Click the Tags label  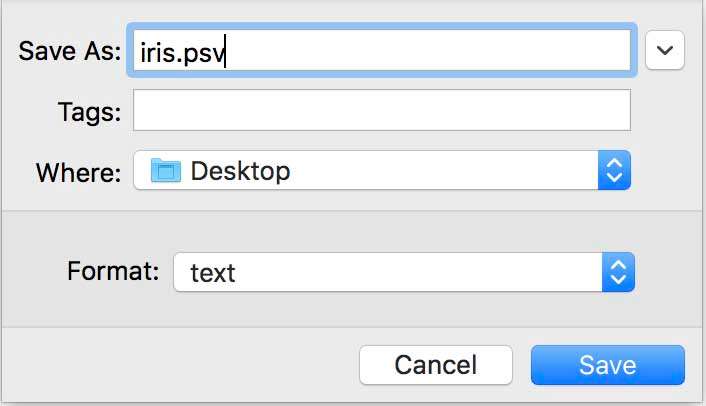(x=90, y=111)
